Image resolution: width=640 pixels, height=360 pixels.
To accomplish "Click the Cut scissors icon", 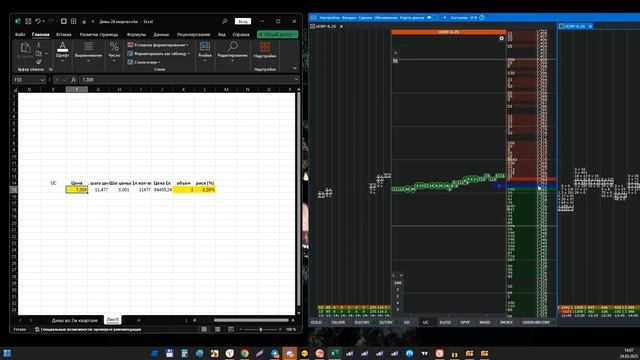I will (x=38, y=45).
